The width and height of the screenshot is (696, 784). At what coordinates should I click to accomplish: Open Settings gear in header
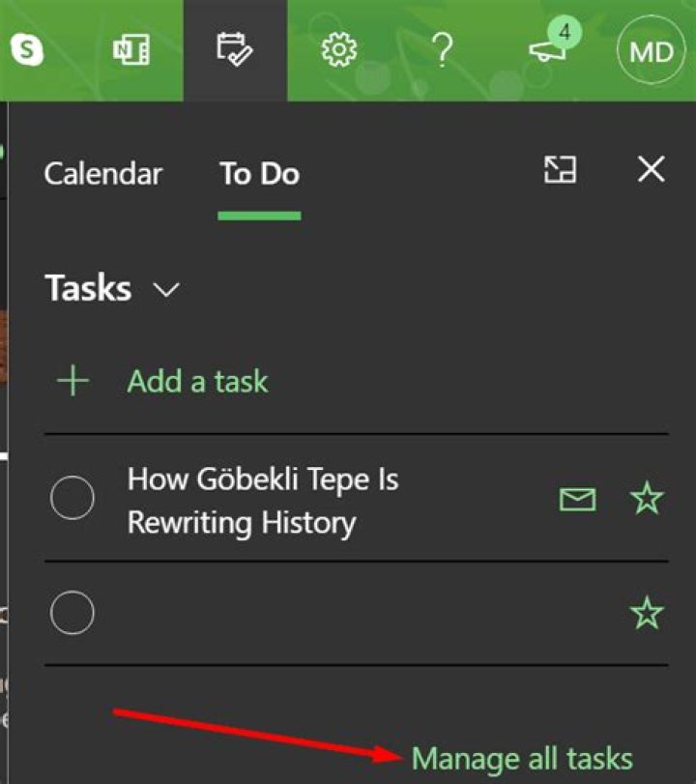(339, 49)
